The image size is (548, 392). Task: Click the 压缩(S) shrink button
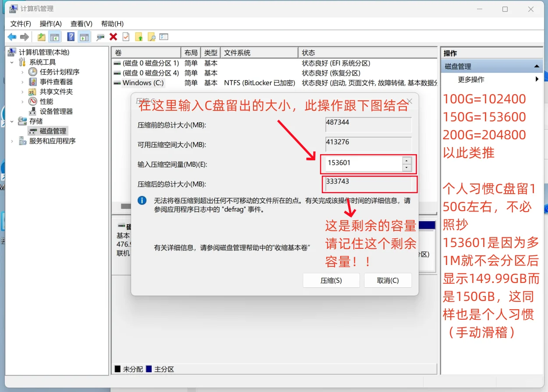pyautogui.click(x=331, y=280)
